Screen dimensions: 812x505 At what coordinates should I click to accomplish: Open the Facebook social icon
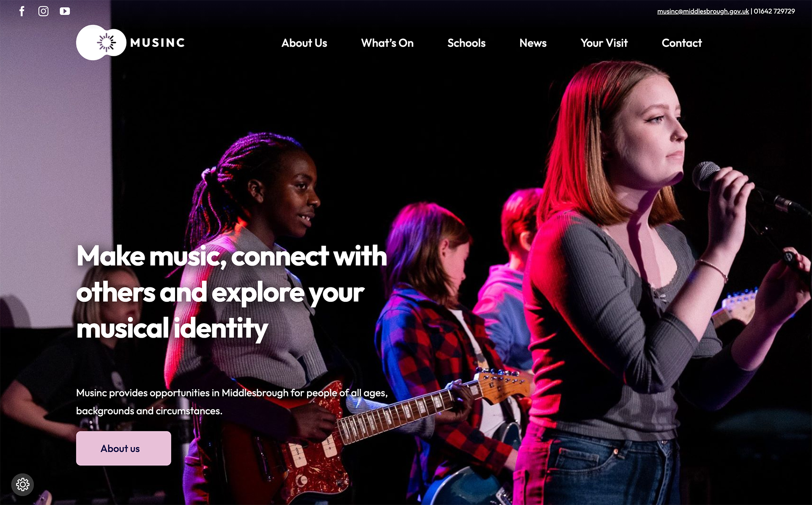[x=22, y=11]
